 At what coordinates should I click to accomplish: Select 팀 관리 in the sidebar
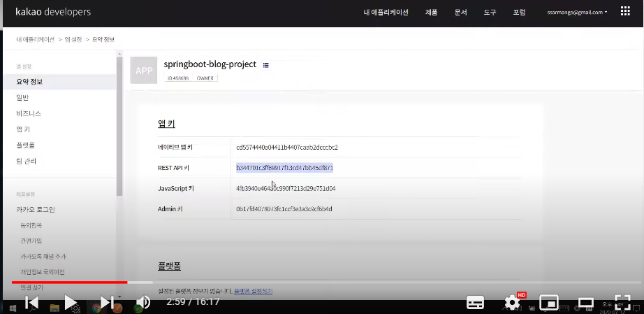(27, 161)
